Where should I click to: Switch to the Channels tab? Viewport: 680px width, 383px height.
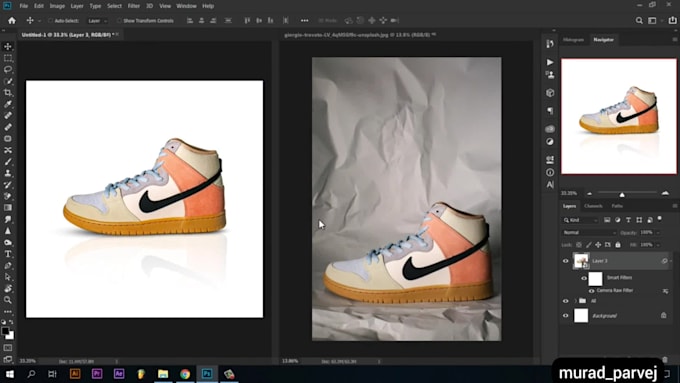pos(593,206)
